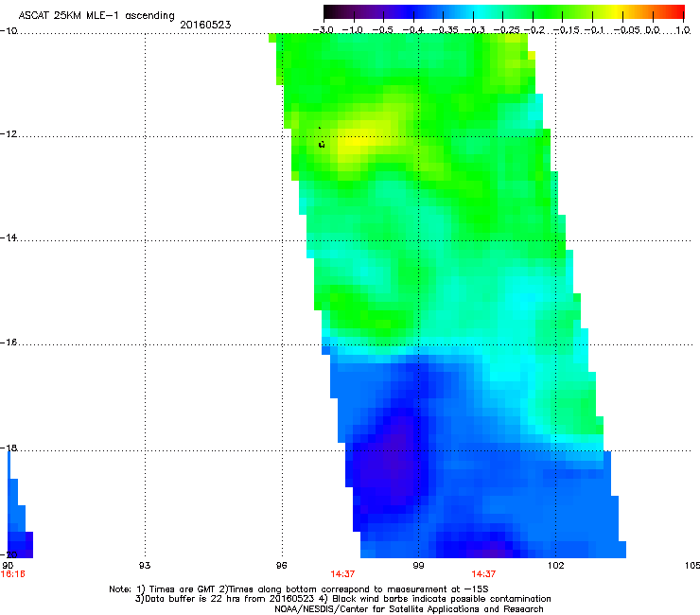The image size is (700, 615).
Task: Click the -0.15 color scale label
Action: (x=567, y=30)
